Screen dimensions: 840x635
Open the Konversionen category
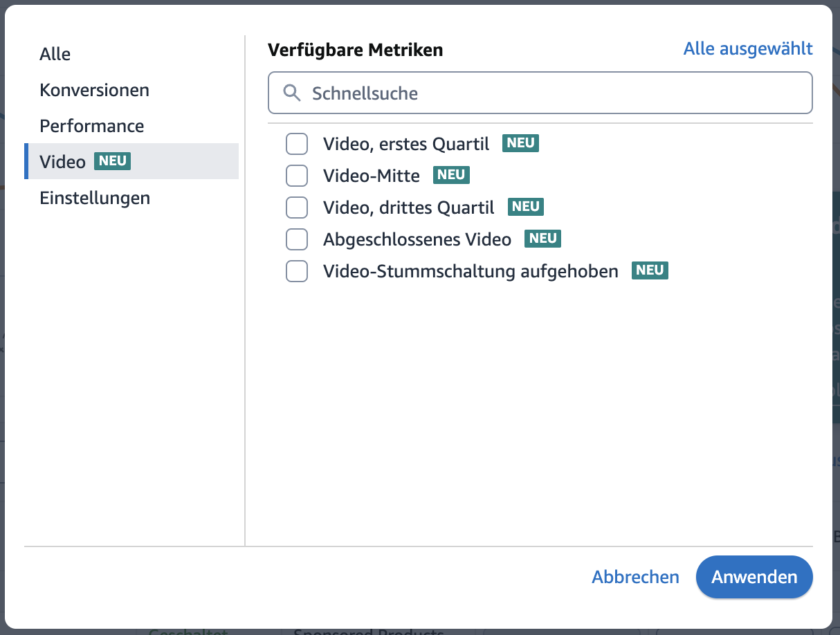94,90
